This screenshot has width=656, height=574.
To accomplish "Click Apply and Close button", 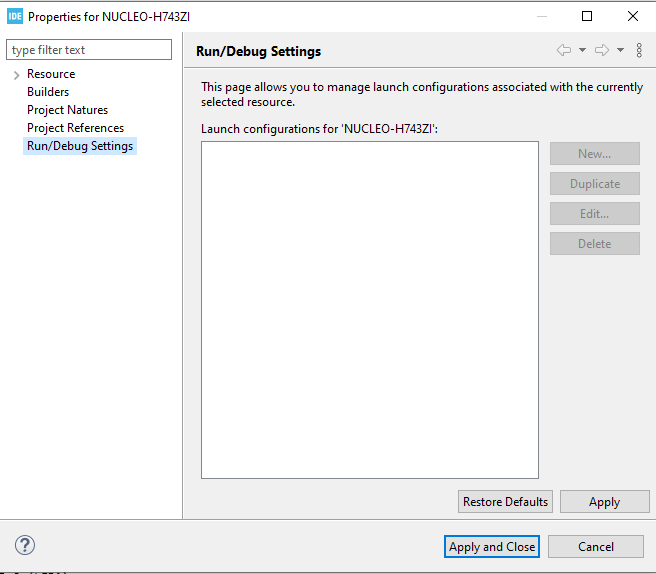I will [x=492, y=546].
